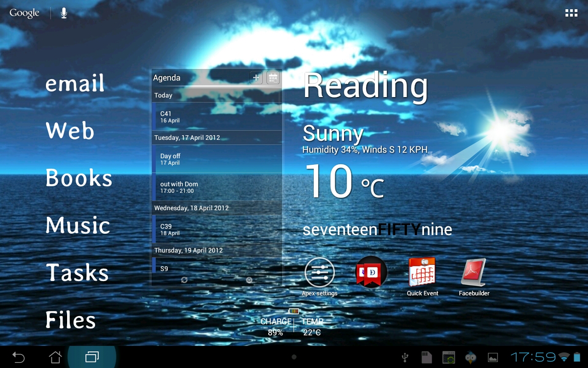Launch the Quick Event app

422,273
